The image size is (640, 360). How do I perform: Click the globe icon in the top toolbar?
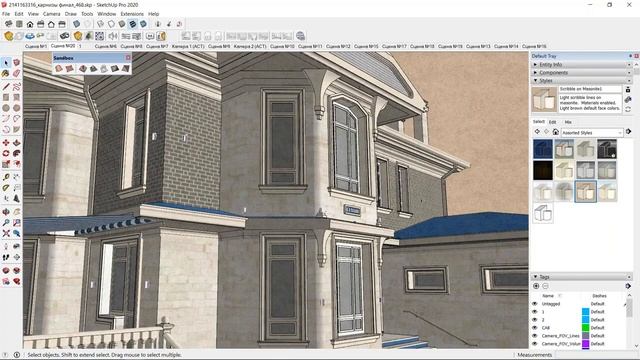(x=300, y=36)
